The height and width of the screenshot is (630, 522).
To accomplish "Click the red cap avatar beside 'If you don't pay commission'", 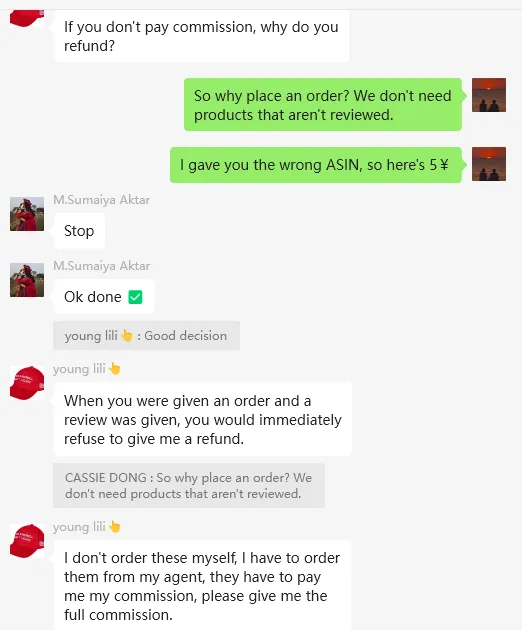I will (x=27, y=18).
